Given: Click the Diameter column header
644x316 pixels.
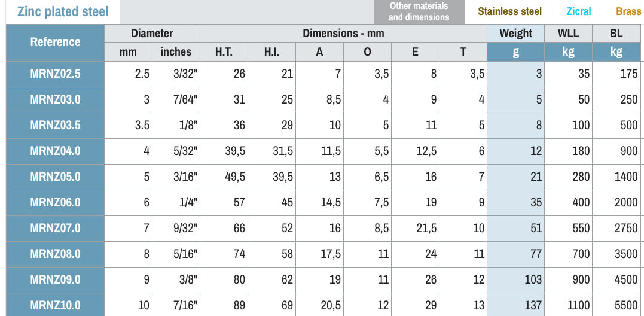Looking at the screenshot, I should point(152,33).
